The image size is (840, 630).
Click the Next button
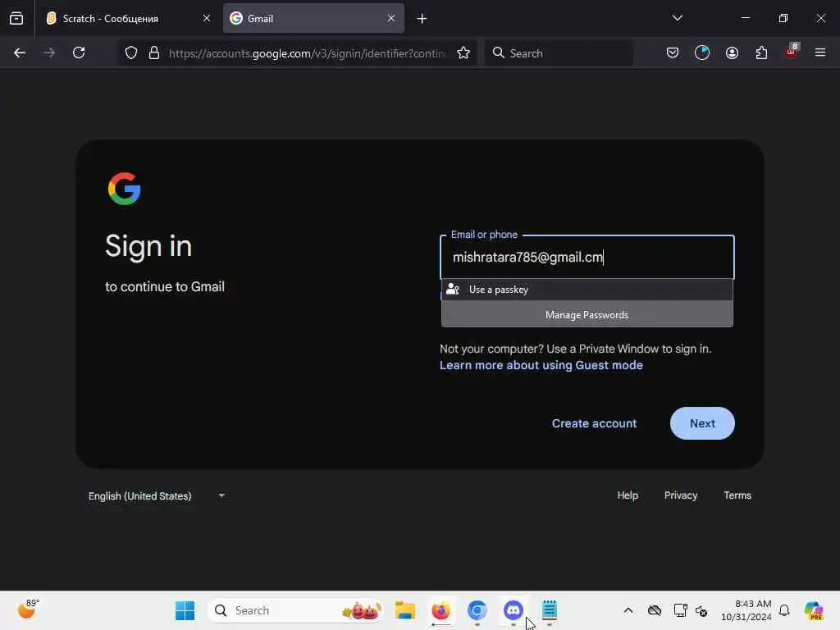702,423
